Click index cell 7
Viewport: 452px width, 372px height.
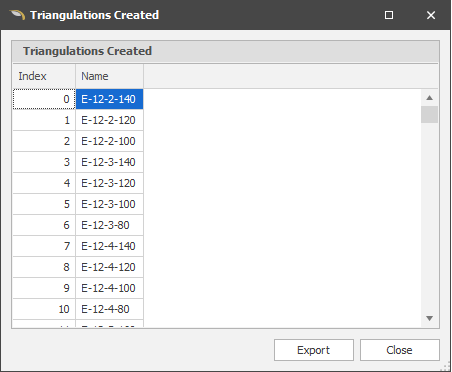44,246
